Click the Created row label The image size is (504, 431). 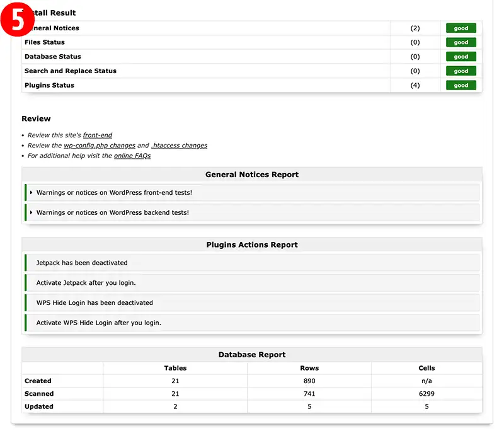38,381
